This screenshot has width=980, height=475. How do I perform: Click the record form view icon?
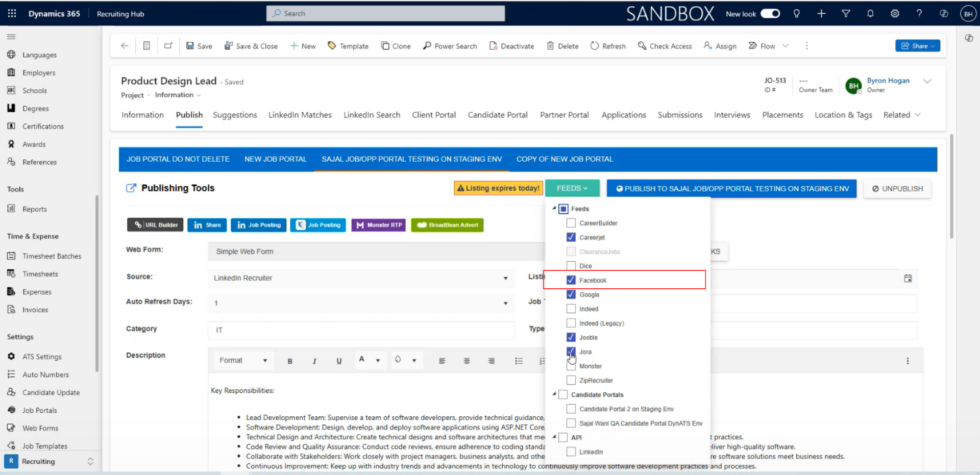pos(146,46)
